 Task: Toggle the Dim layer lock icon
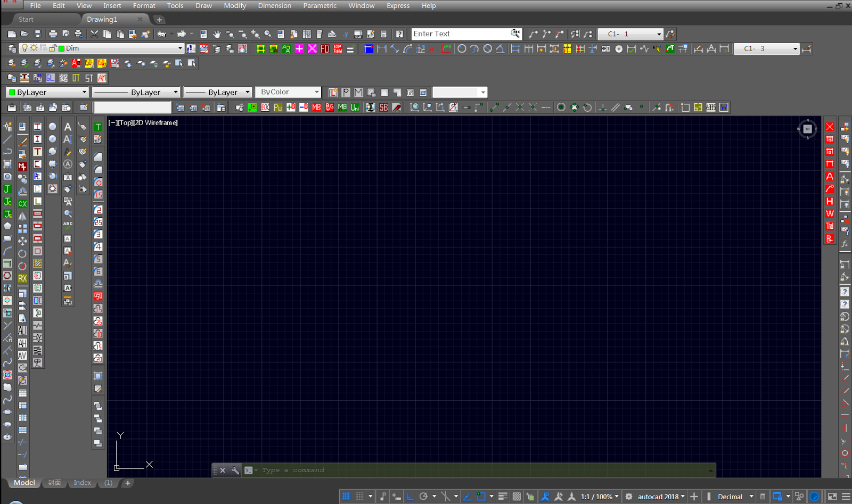pos(53,48)
